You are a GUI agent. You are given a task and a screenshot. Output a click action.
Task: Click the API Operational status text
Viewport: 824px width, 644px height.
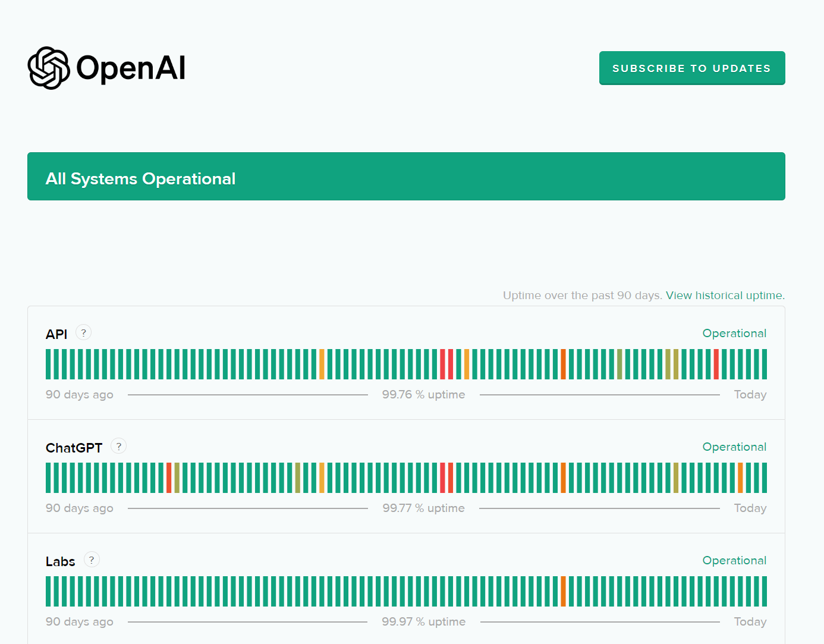point(734,334)
